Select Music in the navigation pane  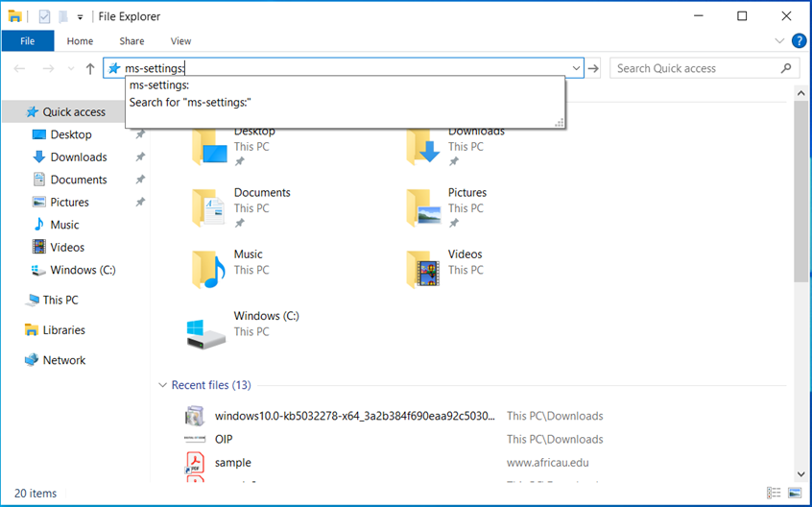pyautogui.click(x=64, y=225)
